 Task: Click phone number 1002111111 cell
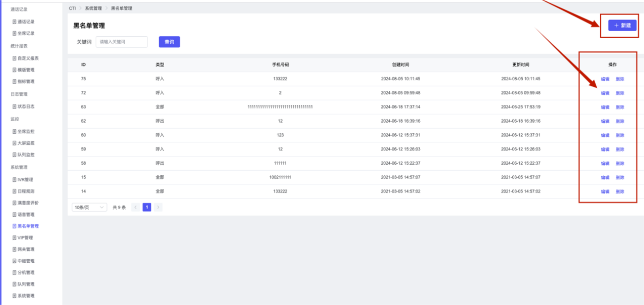click(x=280, y=177)
